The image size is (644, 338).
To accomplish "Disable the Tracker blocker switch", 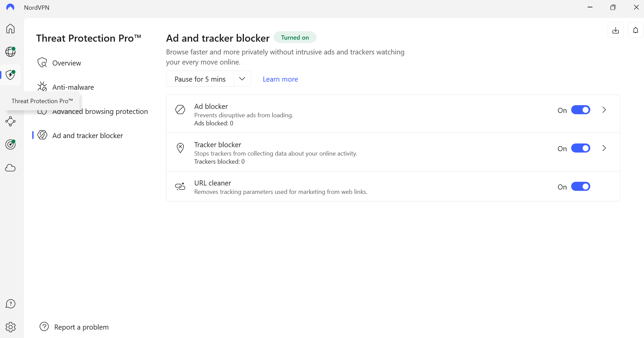I will pyautogui.click(x=581, y=148).
